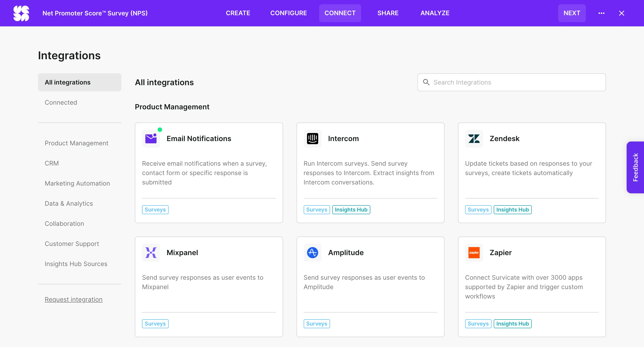The image size is (644, 347).
Task: Open the Zapier integration title
Action: [501, 252]
